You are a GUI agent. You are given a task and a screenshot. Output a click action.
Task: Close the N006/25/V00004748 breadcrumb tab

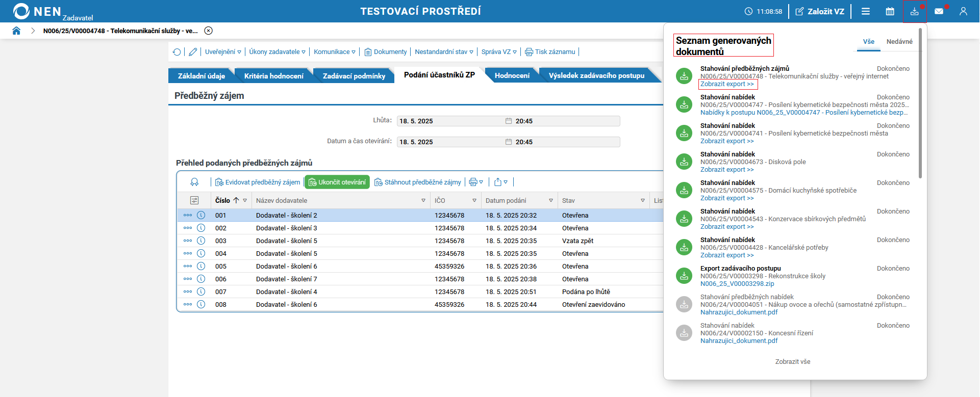tap(208, 31)
